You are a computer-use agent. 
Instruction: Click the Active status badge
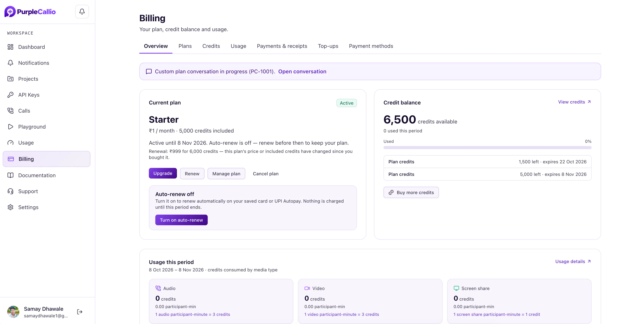pyautogui.click(x=346, y=103)
